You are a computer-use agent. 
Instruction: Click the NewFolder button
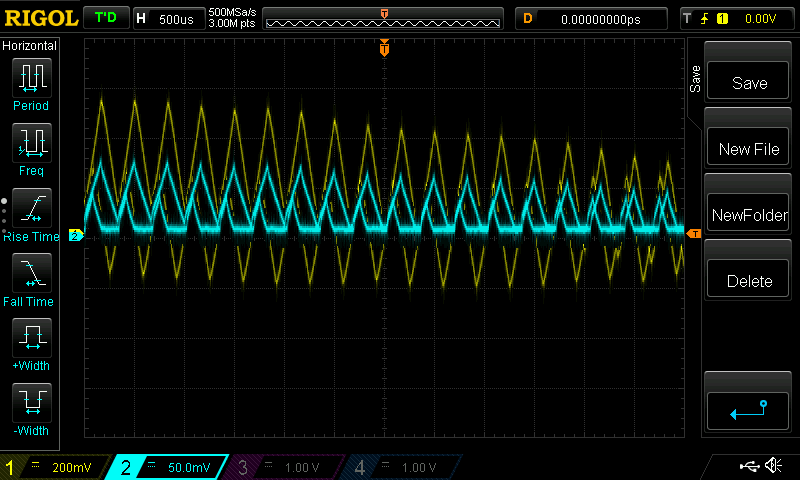[748, 215]
